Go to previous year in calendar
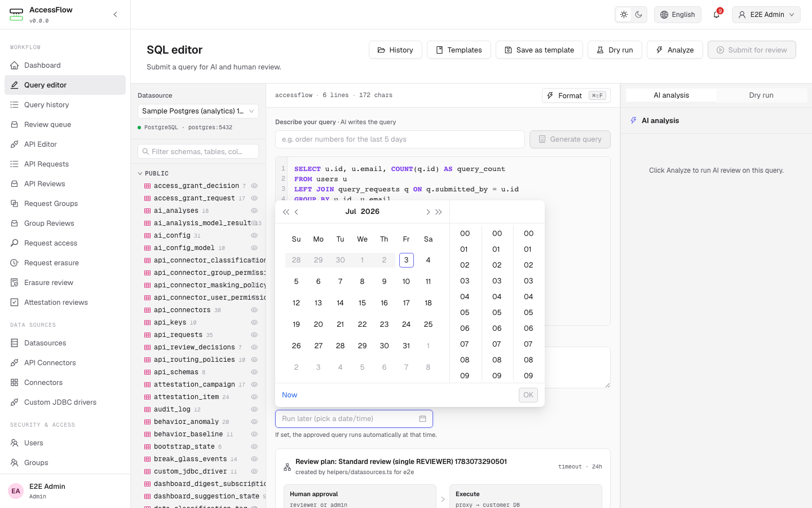 pyautogui.click(x=286, y=212)
